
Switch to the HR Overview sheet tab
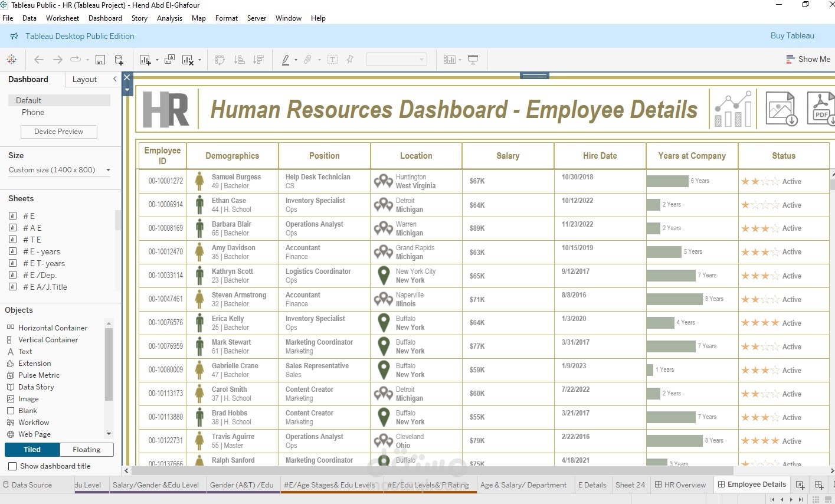coord(680,485)
